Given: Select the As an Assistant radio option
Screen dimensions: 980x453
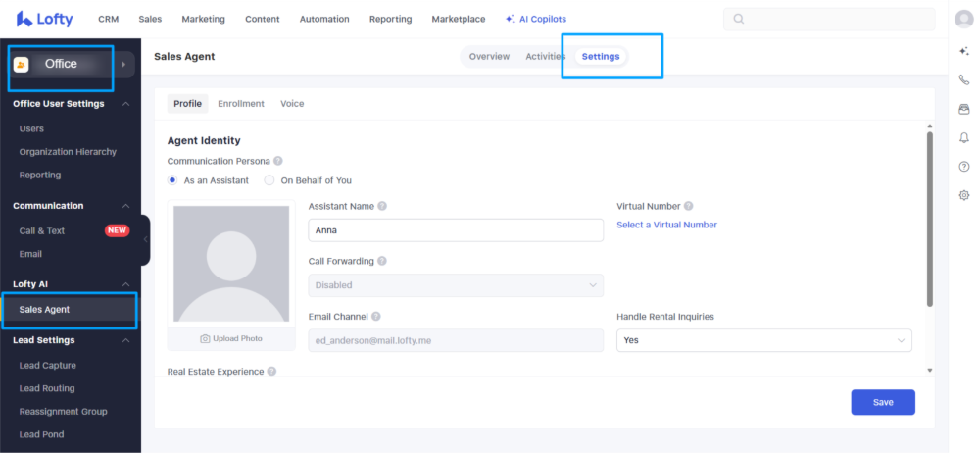Looking at the screenshot, I should 172,180.
